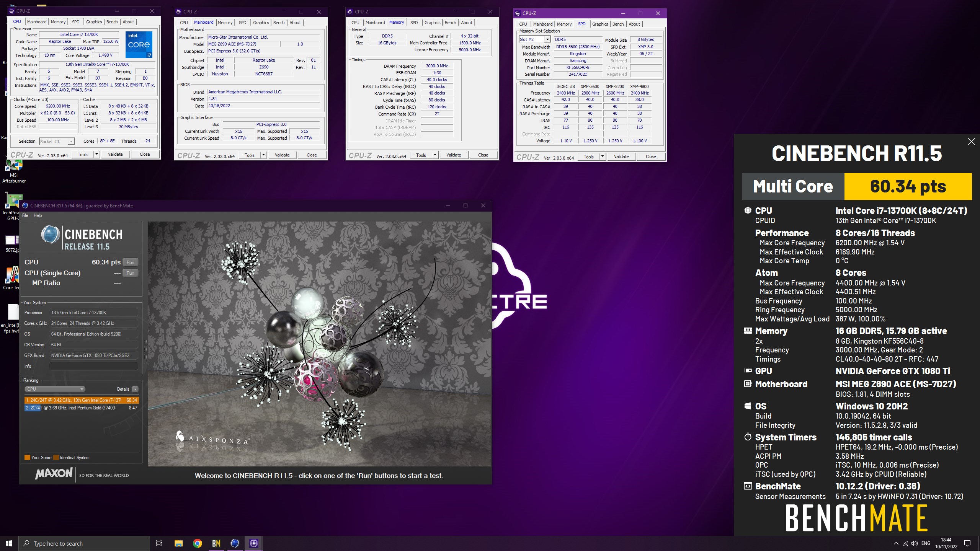The width and height of the screenshot is (980, 551).
Task: Click Validate in first CPU-Z window
Action: coord(115,154)
